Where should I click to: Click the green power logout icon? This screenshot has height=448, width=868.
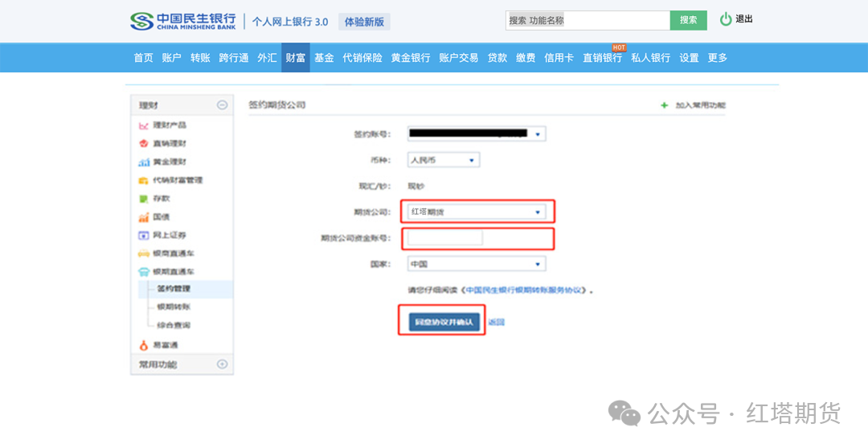[x=726, y=19]
